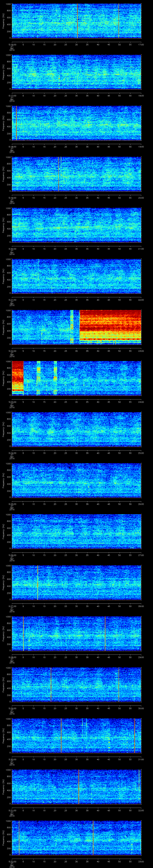
Task: Select the red spike near 22 seconds in the 5:19:00 spectrogram
Action: [59, 174]
